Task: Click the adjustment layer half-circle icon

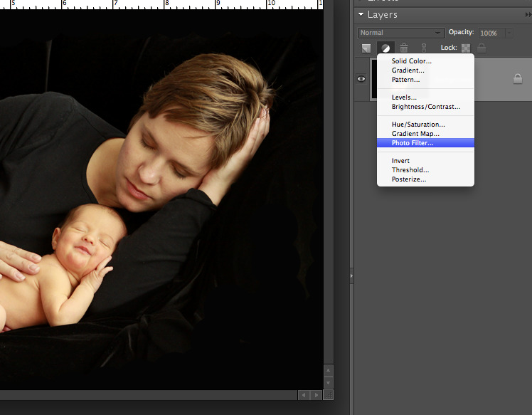Action: pos(385,48)
